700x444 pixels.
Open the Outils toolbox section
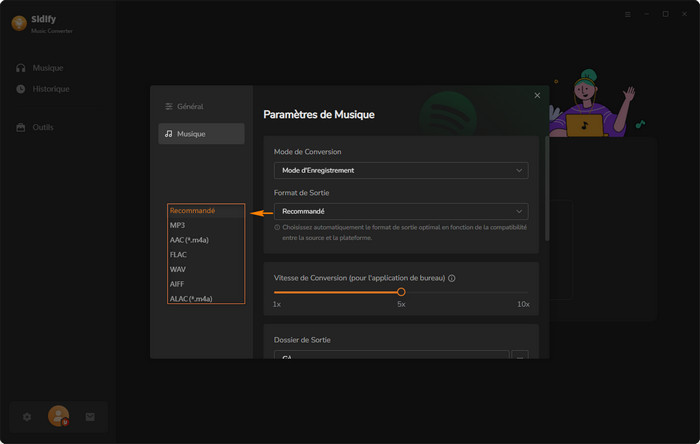(42, 127)
